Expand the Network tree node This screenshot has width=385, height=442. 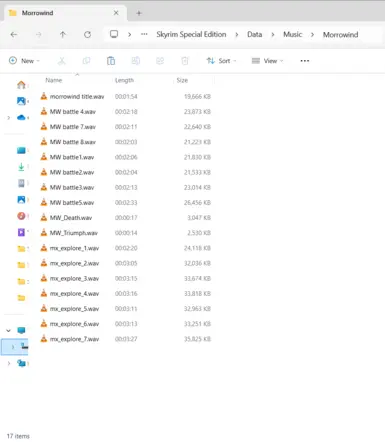click(x=9, y=363)
